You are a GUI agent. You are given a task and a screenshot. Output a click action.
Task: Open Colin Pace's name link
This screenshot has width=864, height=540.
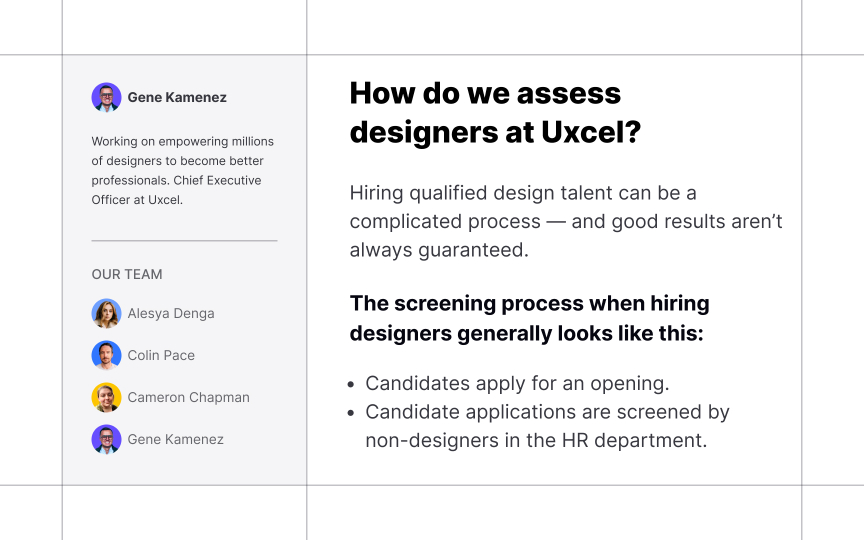(x=161, y=355)
